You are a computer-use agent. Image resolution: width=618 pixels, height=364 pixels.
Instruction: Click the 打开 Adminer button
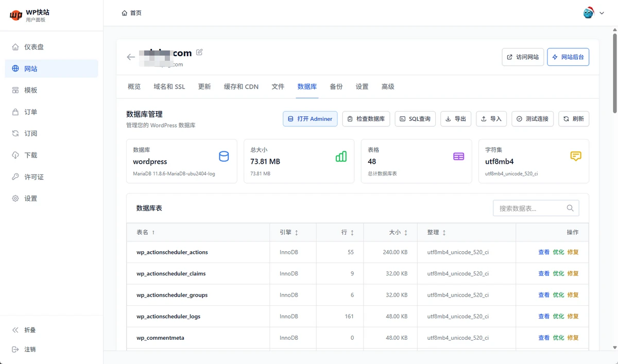pyautogui.click(x=310, y=119)
